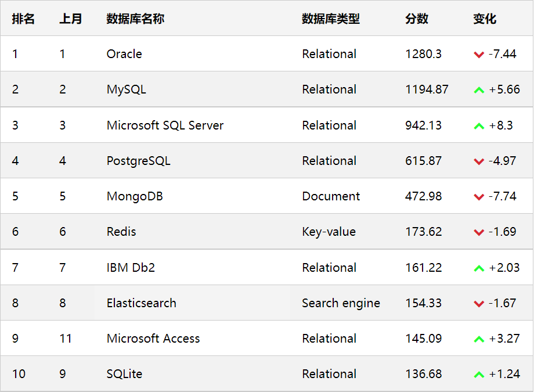
Task: Select the MongoDB database name
Action: (x=135, y=196)
